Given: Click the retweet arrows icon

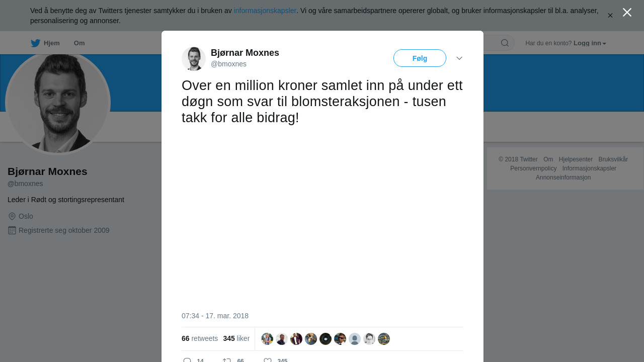Looking at the screenshot, I should pos(227,360).
